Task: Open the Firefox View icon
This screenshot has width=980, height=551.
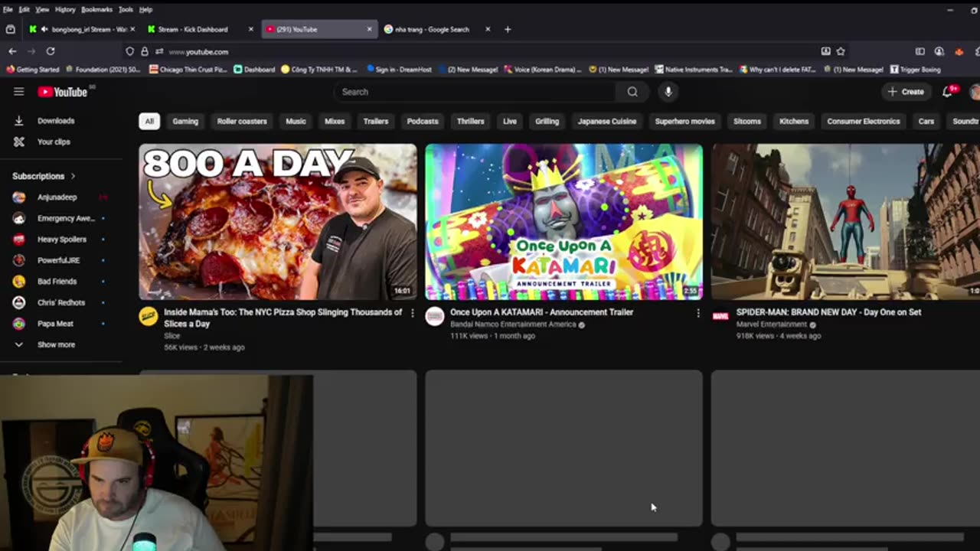Action: coord(10,29)
